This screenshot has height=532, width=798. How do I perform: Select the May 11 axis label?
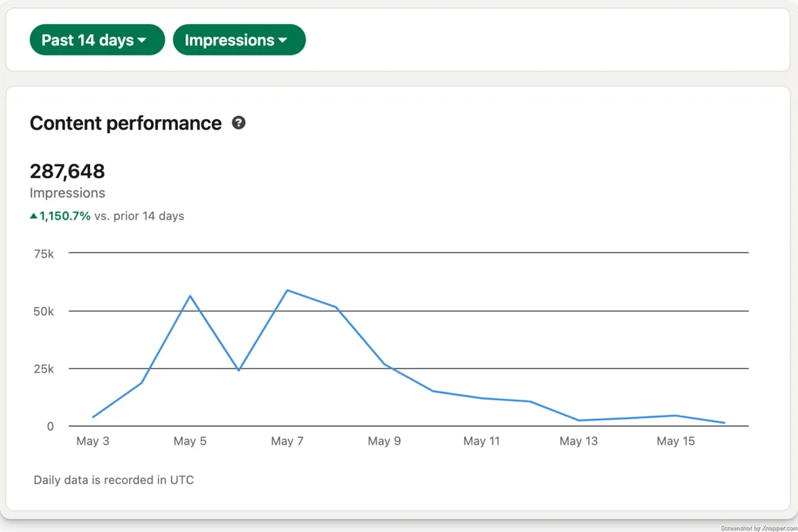(x=481, y=441)
